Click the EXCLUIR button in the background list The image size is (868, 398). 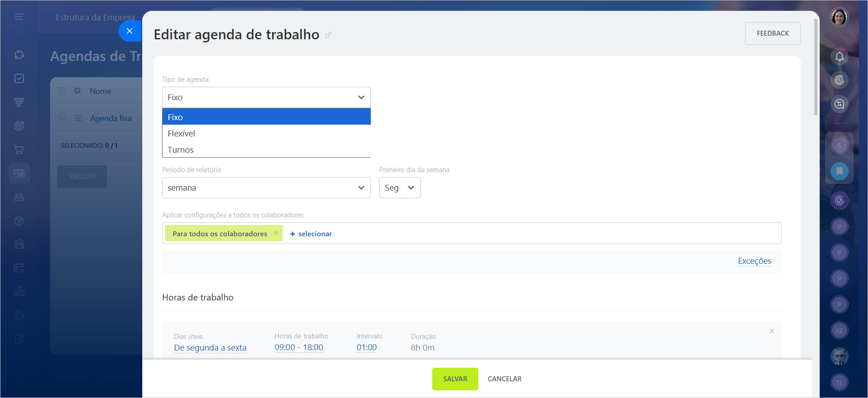pos(82,177)
